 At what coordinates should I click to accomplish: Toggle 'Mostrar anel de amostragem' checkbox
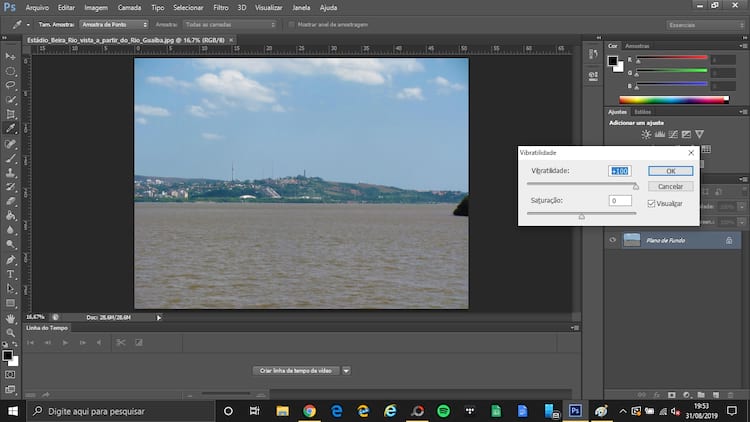coord(291,24)
